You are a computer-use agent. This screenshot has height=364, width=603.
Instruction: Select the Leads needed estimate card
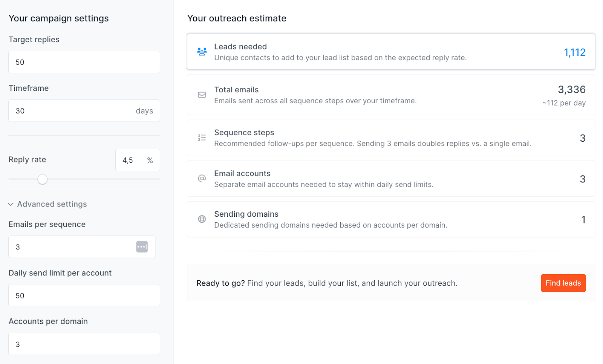tap(391, 52)
